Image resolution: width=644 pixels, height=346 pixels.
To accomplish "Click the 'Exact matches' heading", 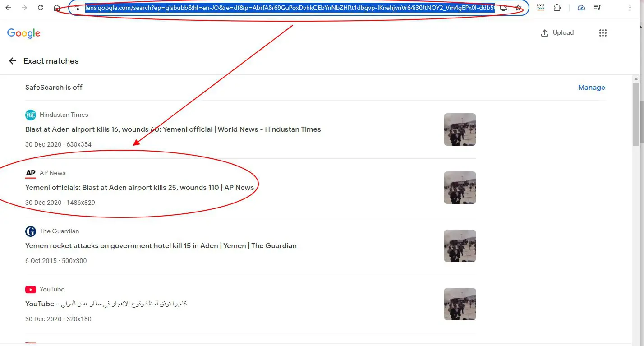I will click(x=51, y=61).
